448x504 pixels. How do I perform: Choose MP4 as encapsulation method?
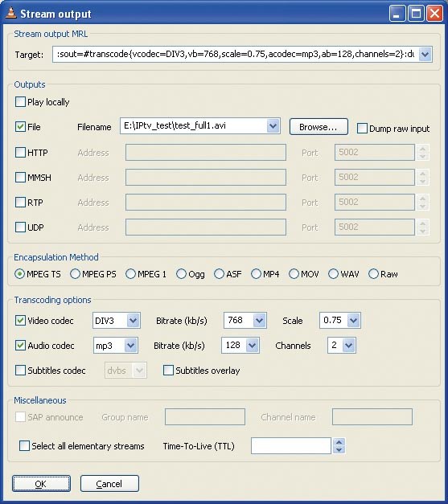(256, 274)
